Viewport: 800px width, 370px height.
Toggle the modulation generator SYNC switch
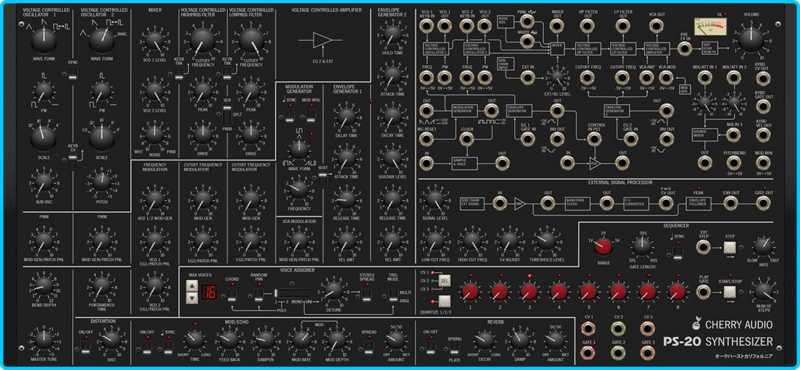289,117
